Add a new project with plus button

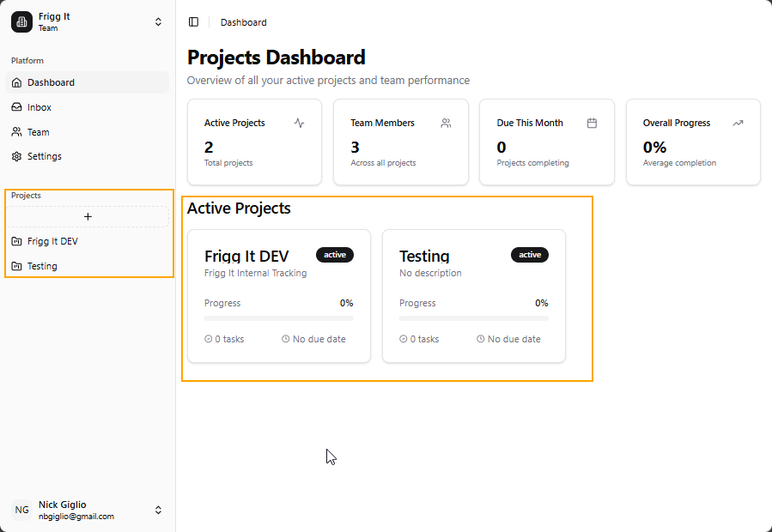[88, 217]
